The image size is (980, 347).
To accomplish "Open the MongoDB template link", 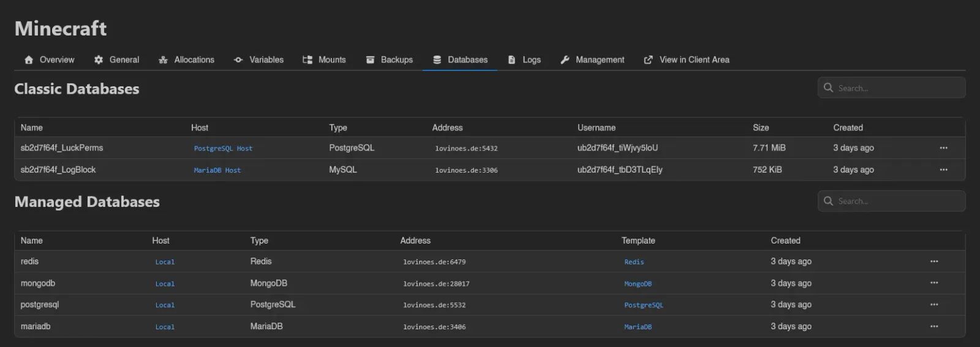I will [638, 284].
